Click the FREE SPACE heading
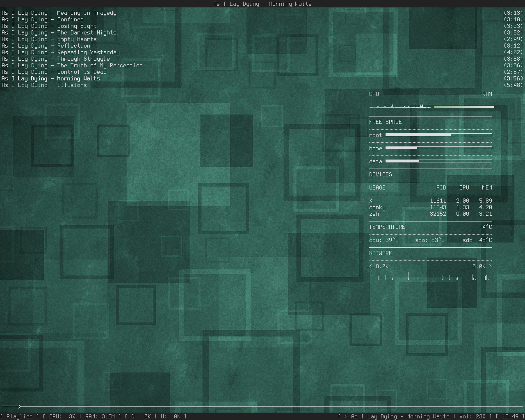 click(386, 122)
